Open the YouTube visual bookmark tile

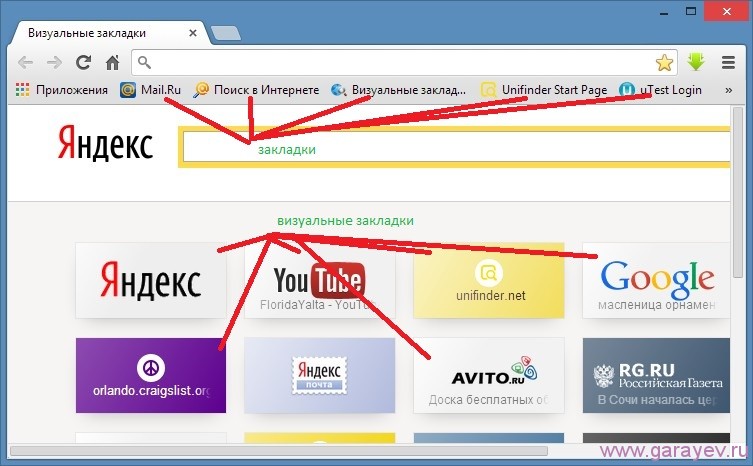pyautogui.click(x=320, y=281)
